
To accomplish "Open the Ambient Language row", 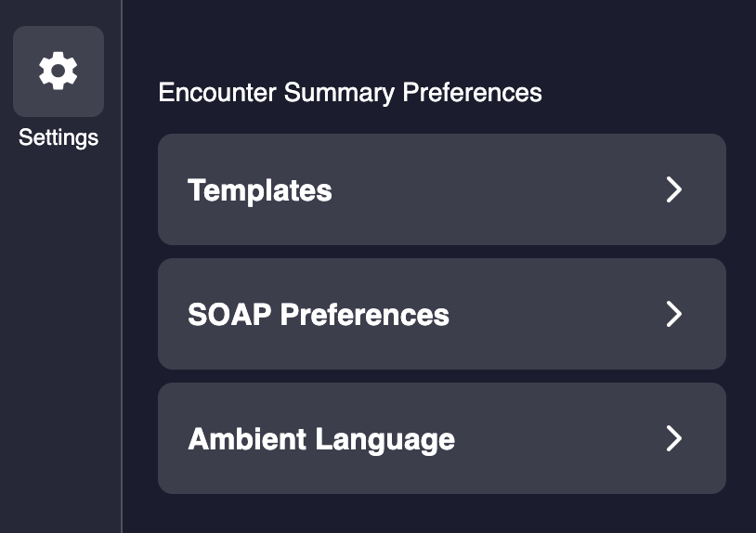I will coord(441,438).
